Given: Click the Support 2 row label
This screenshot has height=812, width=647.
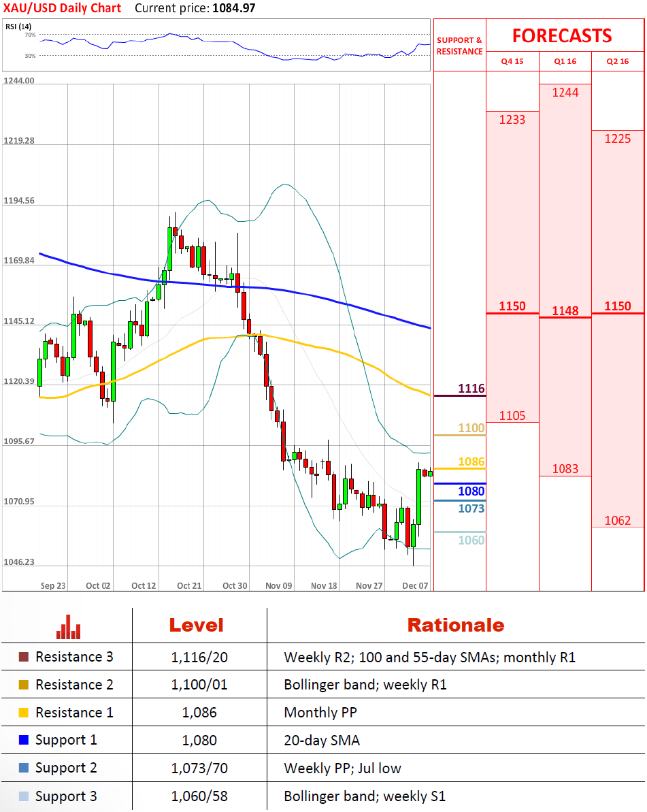Looking at the screenshot, I should [x=66, y=768].
